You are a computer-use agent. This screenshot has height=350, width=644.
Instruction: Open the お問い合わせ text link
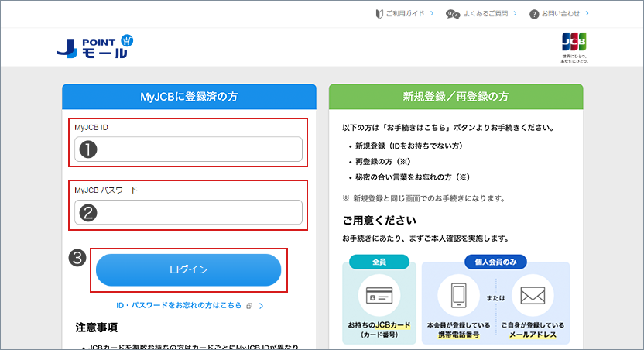click(560, 14)
